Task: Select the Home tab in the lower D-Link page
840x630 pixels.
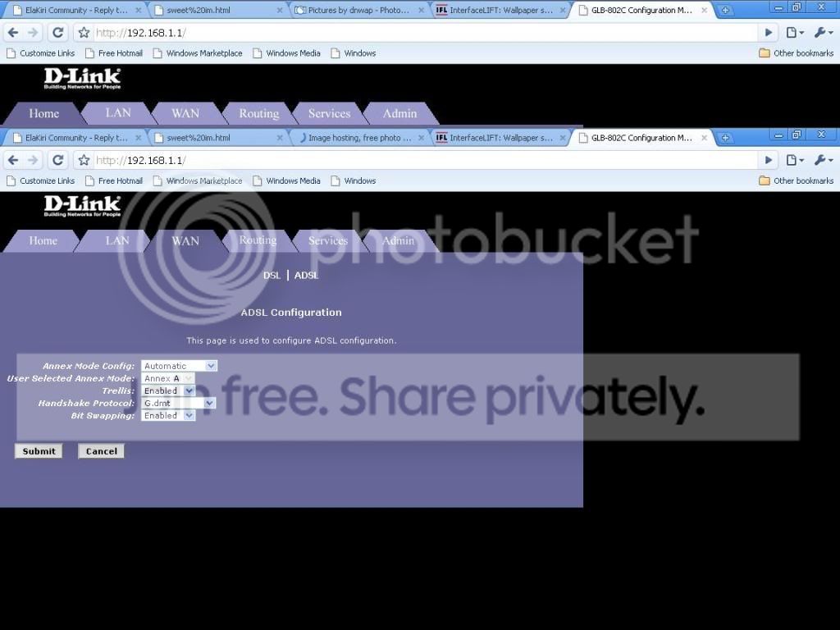Action: click(43, 240)
